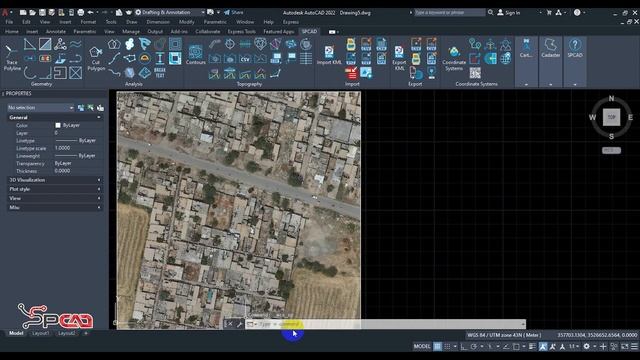Click the crossed-square icon in Geometry panel

click(x=76, y=73)
